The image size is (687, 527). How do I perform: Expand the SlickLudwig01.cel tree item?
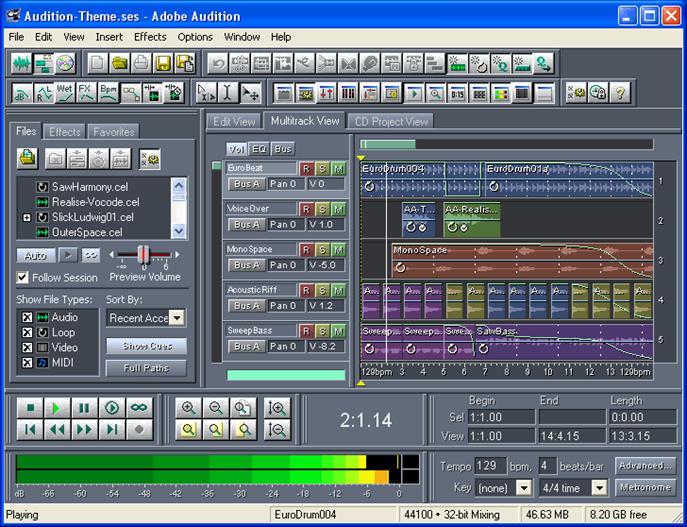[26, 217]
